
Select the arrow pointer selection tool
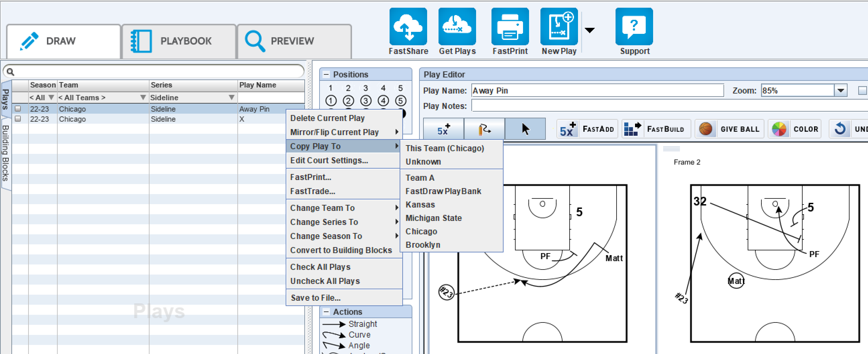(x=525, y=129)
